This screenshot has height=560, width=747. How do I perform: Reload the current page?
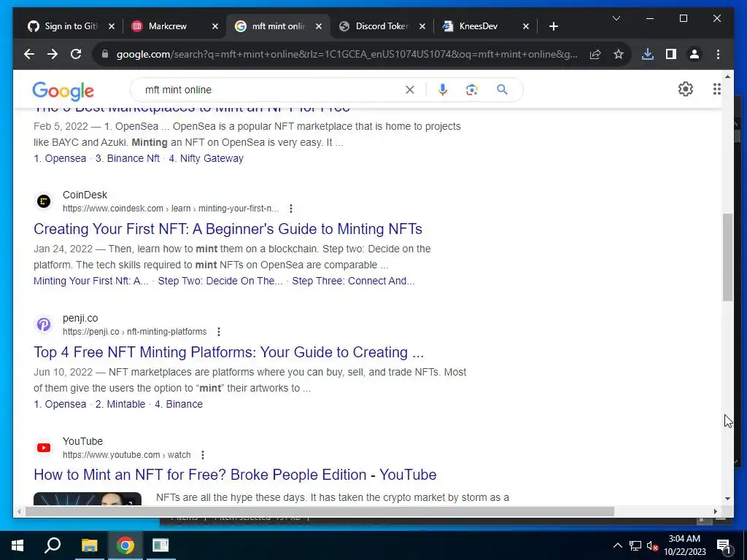(x=76, y=54)
